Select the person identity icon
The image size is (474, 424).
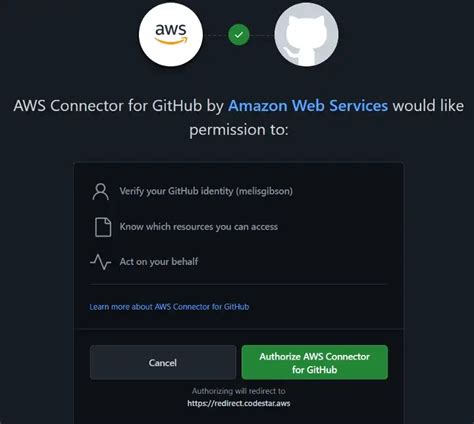(100, 191)
